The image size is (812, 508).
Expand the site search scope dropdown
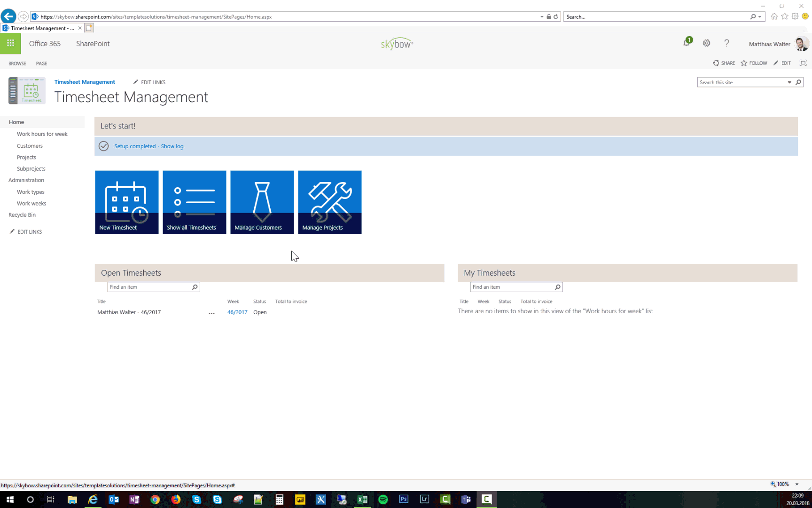(x=789, y=82)
